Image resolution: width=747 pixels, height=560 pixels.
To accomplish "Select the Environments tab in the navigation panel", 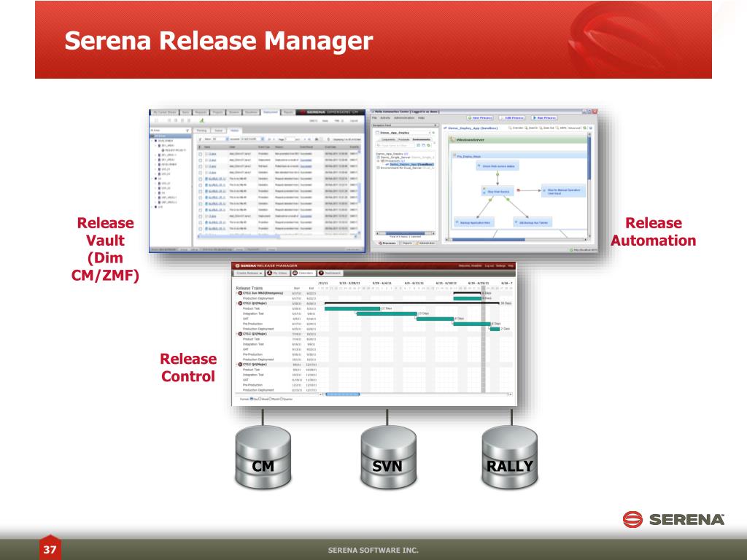I will [x=422, y=139].
